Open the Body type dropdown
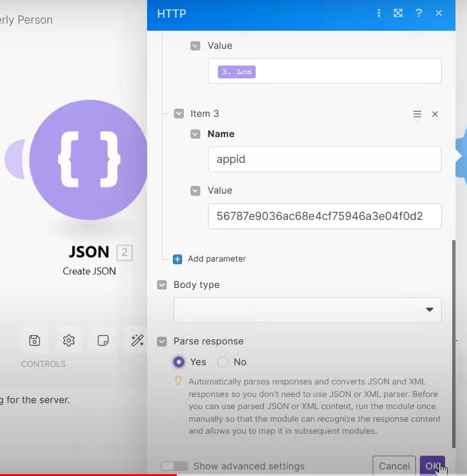 (x=307, y=310)
